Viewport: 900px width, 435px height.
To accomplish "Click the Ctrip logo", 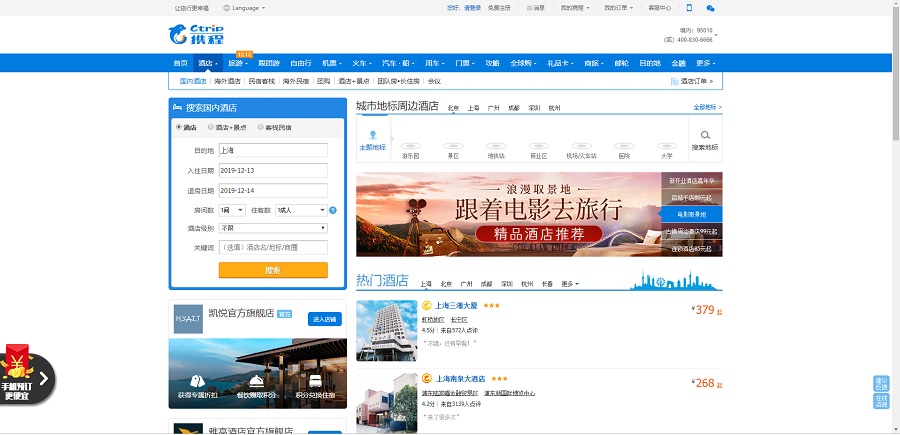I will click(x=190, y=36).
